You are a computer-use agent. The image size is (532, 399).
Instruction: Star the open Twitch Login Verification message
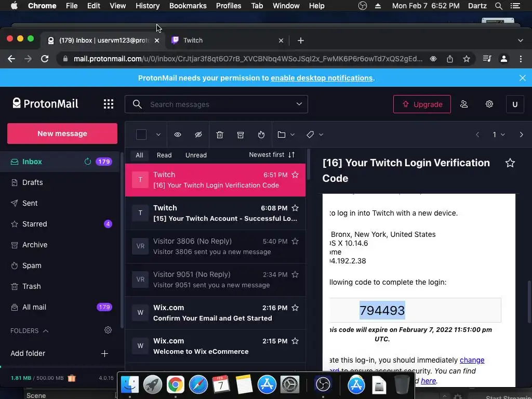coord(510,163)
